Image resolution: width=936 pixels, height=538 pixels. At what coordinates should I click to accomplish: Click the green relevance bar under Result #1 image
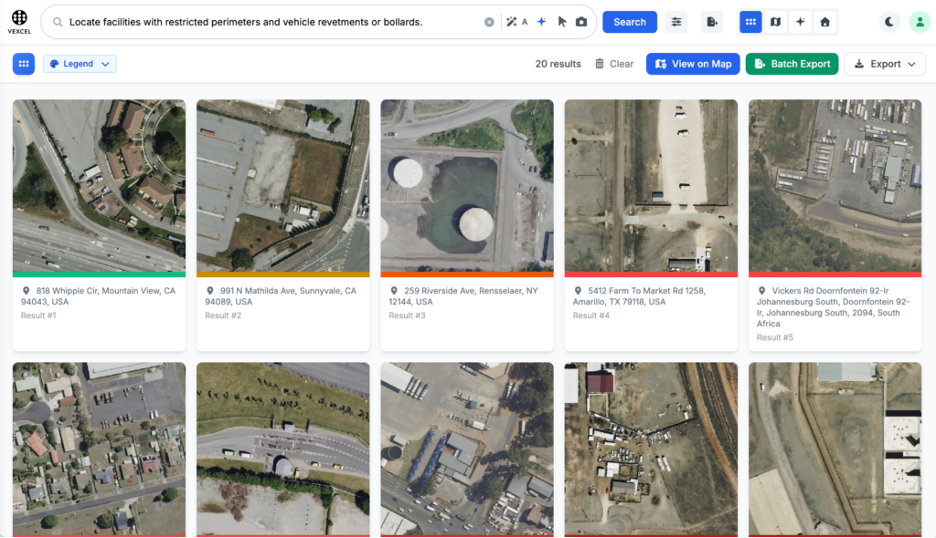click(x=99, y=275)
